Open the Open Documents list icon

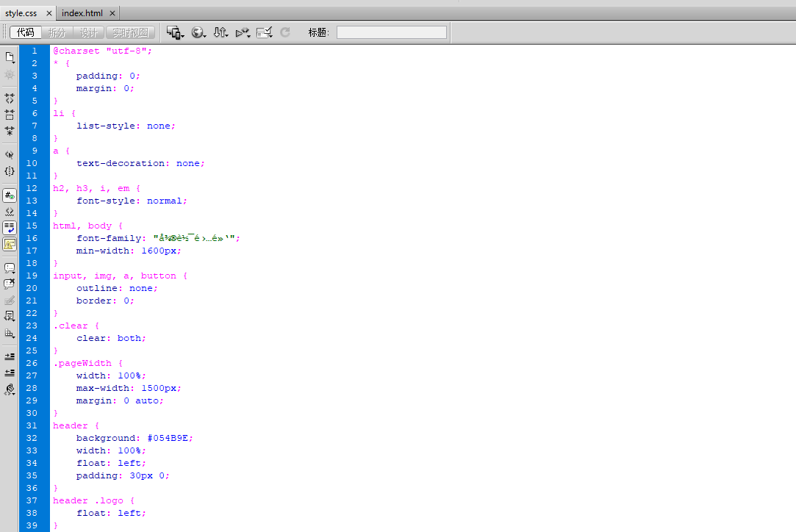[10, 57]
